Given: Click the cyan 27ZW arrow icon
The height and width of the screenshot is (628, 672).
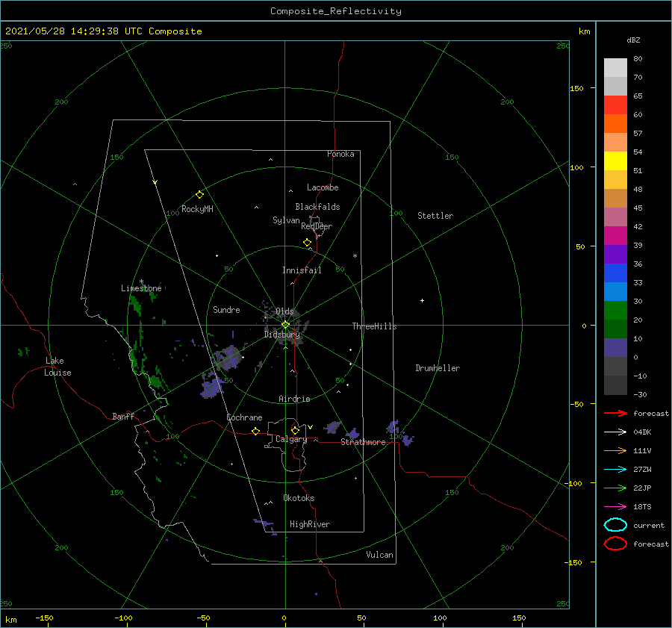Looking at the screenshot, I should [x=615, y=470].
